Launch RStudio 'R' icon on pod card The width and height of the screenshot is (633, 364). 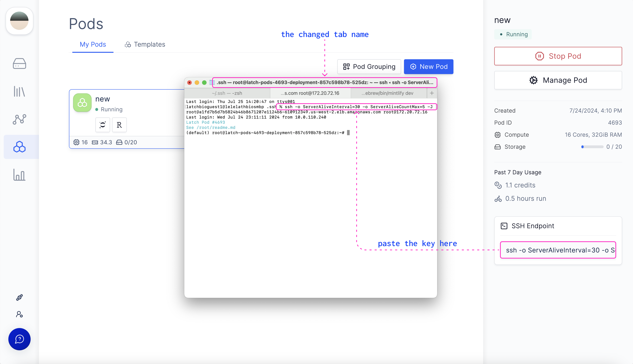point(119,125)
